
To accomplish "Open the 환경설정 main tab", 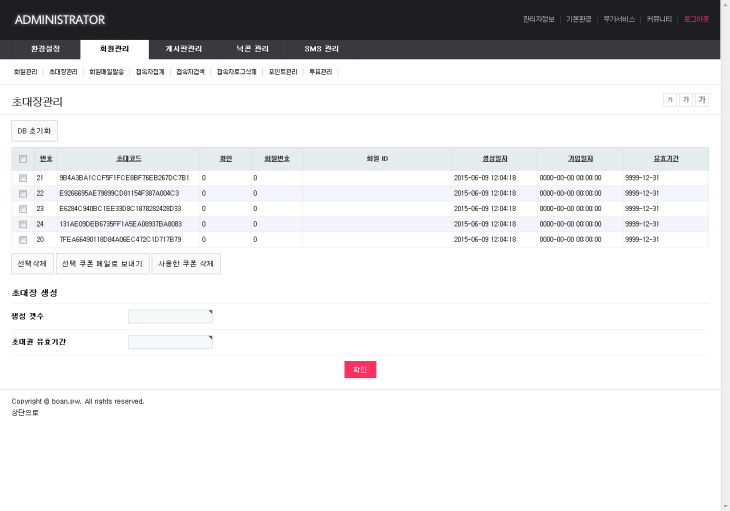I will 38,49.
